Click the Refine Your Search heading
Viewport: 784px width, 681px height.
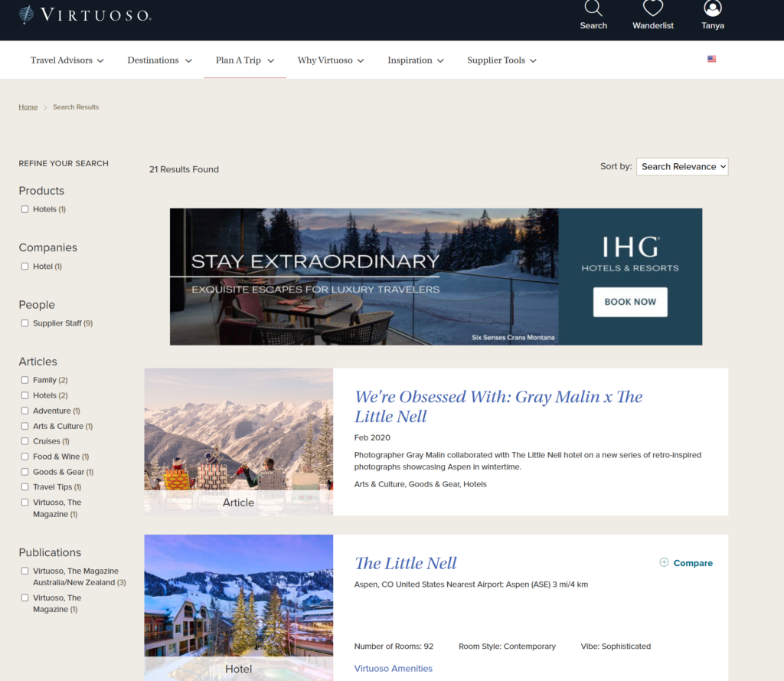(64, 164)
